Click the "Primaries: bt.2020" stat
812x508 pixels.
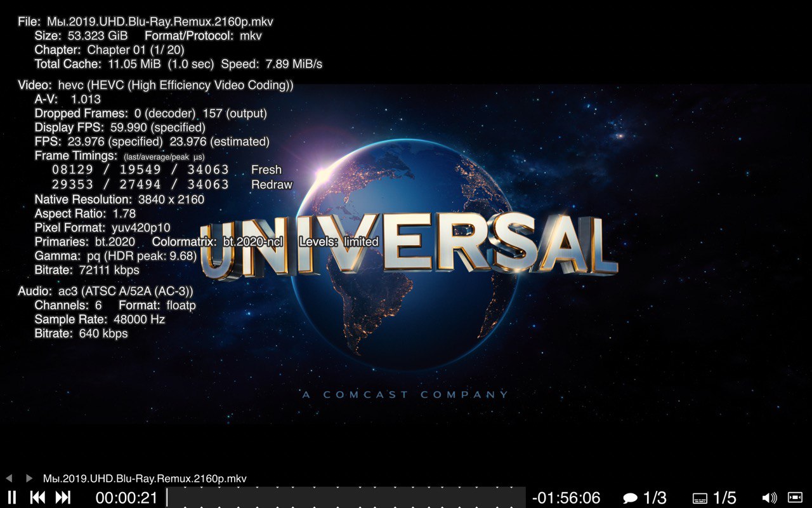(x=85, y=242)
